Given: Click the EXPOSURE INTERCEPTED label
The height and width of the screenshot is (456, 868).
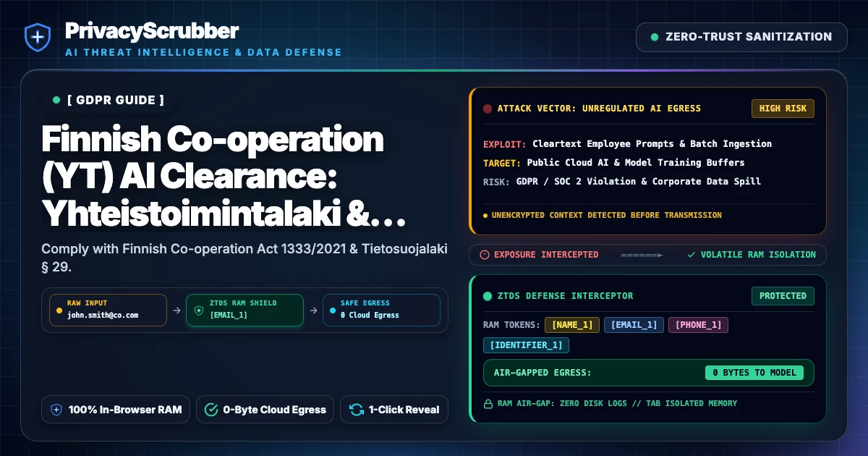Looking at the screenshot, I should pos(546,255).
